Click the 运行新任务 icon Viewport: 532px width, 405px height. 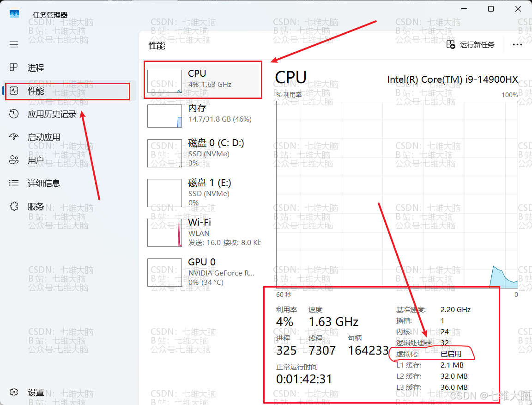(x=451, y=44)
